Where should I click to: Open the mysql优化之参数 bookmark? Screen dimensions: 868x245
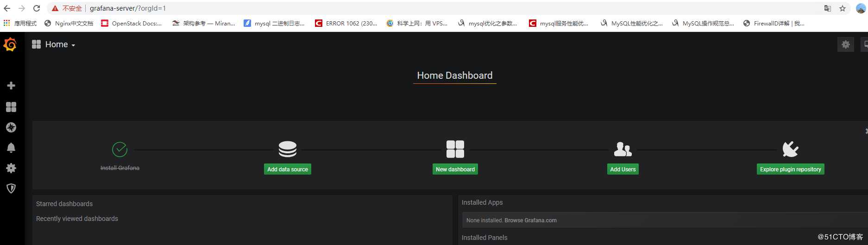point(488,23)
